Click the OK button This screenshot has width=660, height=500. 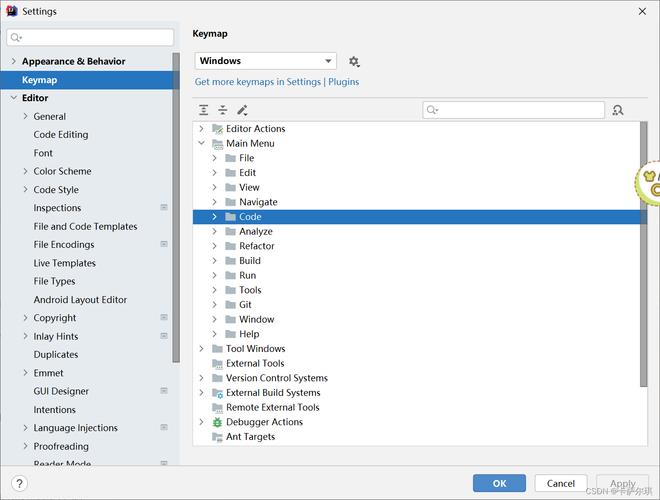coord(499,483)
